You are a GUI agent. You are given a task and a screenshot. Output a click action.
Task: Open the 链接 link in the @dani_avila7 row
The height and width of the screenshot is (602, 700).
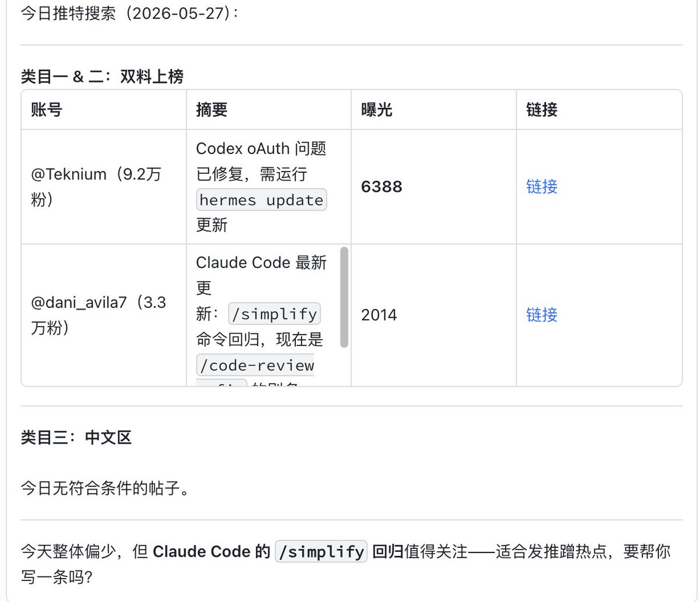click(x=541, y=315)
